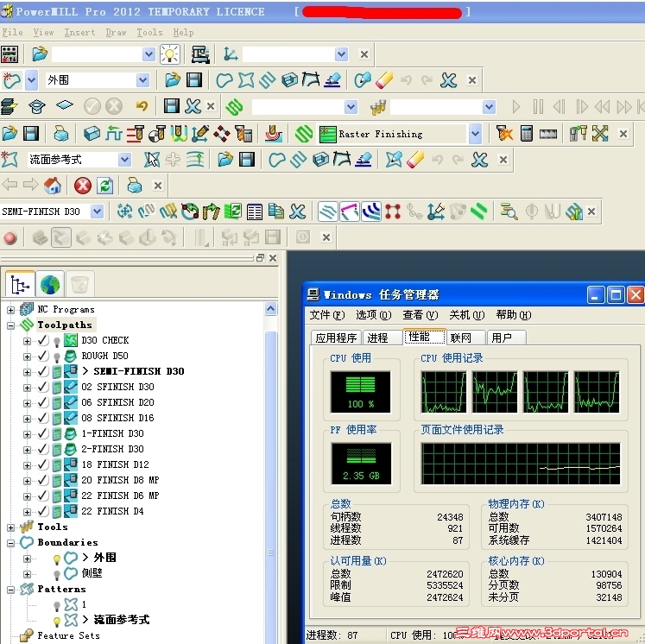
Task: Expand the Tools tree node
Action: click(10, 527)
